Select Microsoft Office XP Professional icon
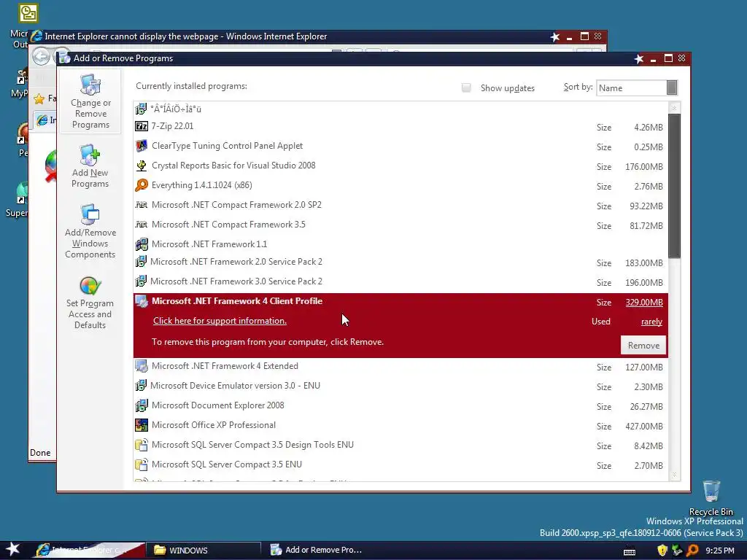 142,425
